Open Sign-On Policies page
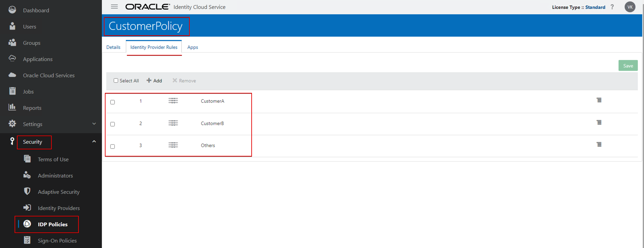 [x=57, y=241]
